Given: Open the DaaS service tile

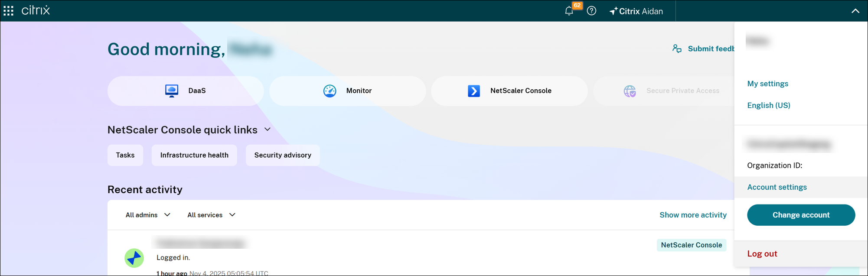Looking at the screenshot, I should [186, 91].
